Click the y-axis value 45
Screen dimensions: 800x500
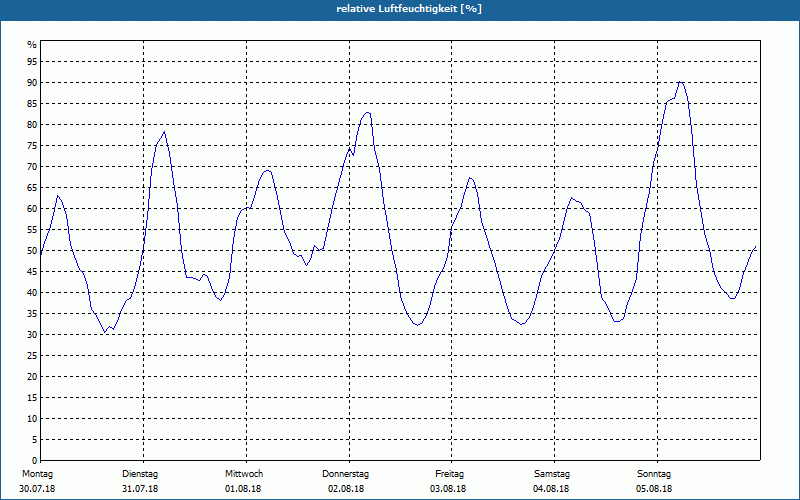32,272
